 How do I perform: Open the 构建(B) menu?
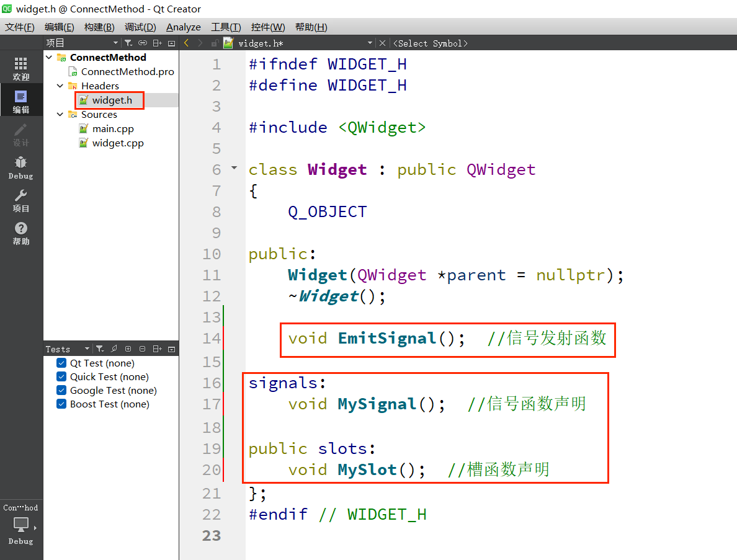click(x=99, y=27)
